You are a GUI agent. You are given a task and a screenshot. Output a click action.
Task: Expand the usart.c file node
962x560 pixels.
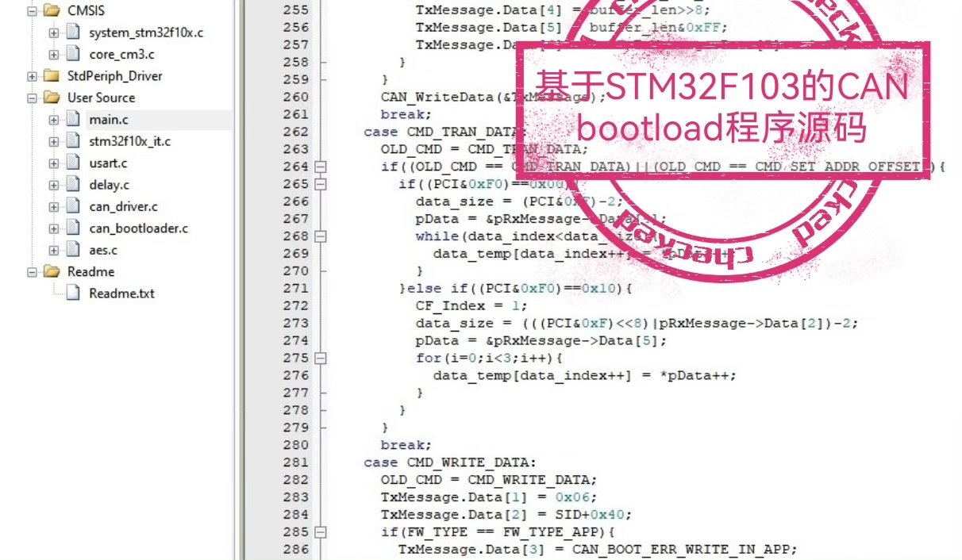click(x=54, y=163)
